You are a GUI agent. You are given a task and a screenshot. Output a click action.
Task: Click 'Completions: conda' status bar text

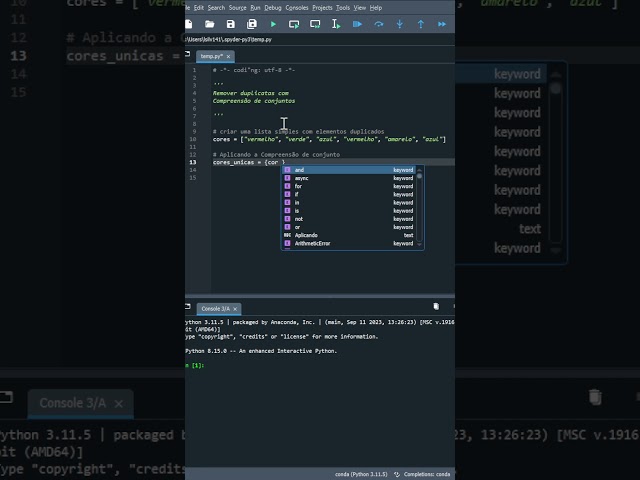coord(427,474)
